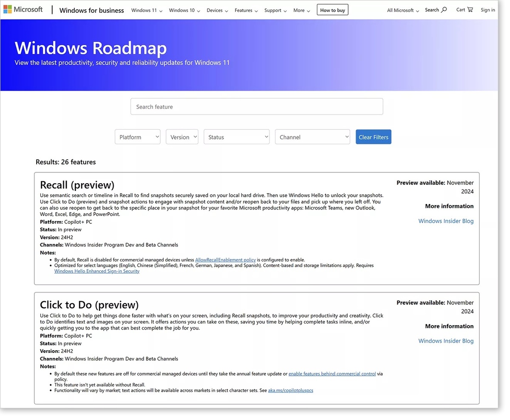Open the AllowRecallEnablement policy link
Image resolution: width=510 pixels, height=420 pixels.
click(x=225, y=260)
